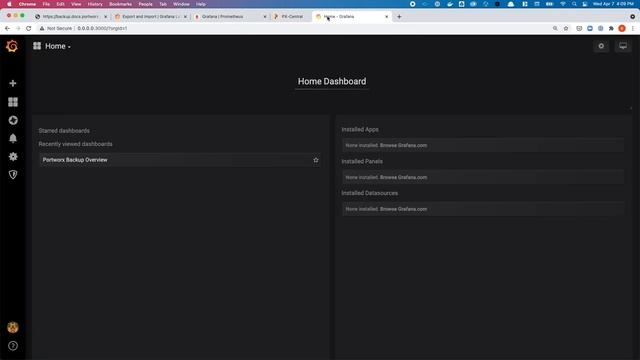The width and height of the screenshot is (640, 360).
Task: Star the Portworx Backup Overview dashboard
Action: pos(316,160)
